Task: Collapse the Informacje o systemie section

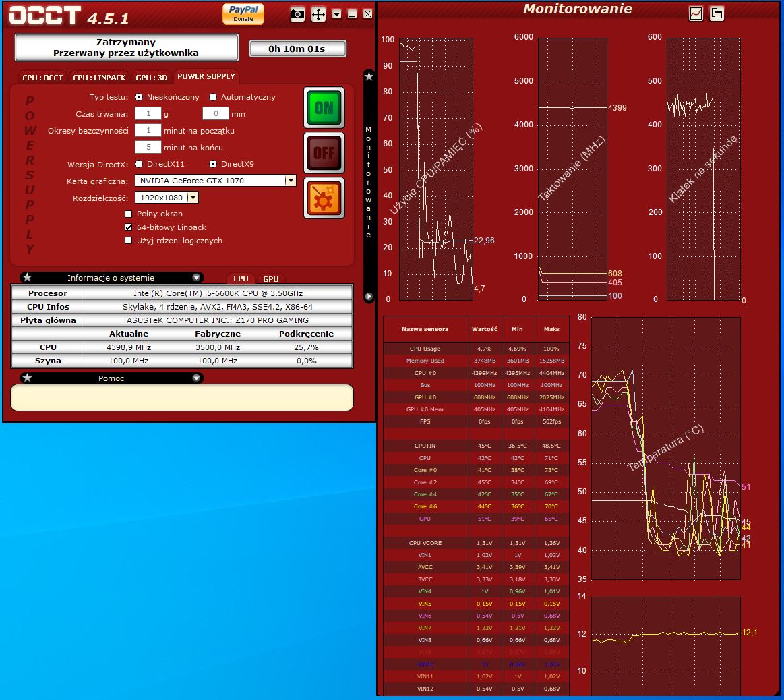Action: 196,278
